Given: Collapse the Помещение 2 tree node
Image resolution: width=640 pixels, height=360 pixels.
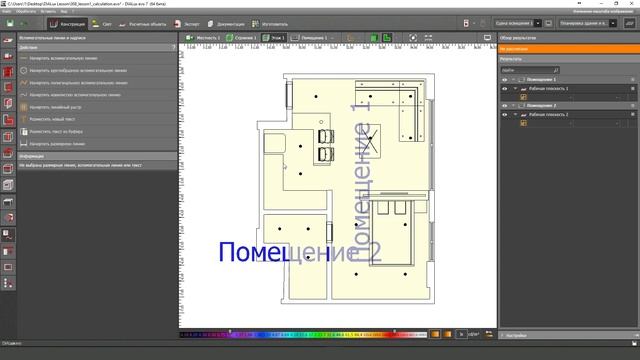Looking at the screenshot, I should click(513, 106).
